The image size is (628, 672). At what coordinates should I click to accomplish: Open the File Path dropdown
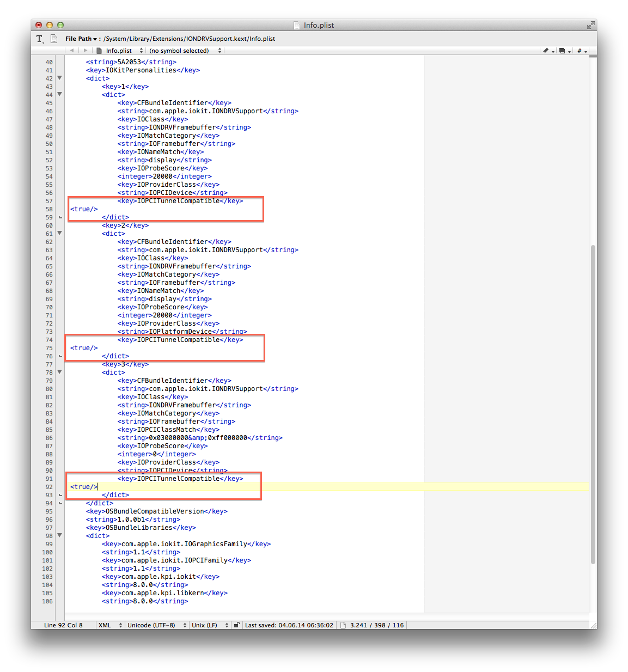pos(81,39)
